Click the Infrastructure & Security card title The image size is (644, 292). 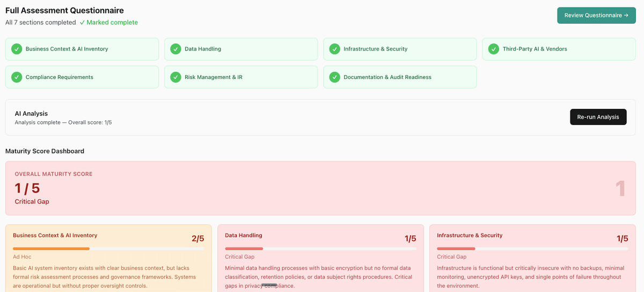point(470,235)
